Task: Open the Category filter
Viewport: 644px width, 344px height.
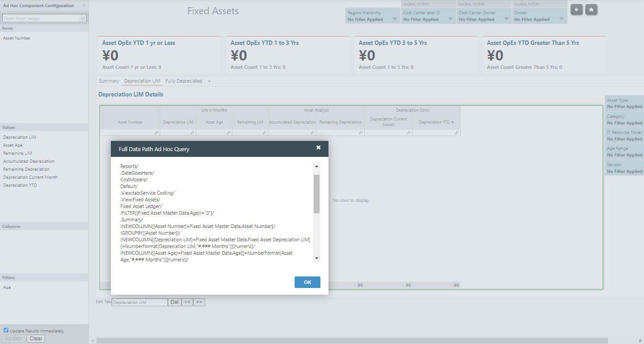Action: 624,120
